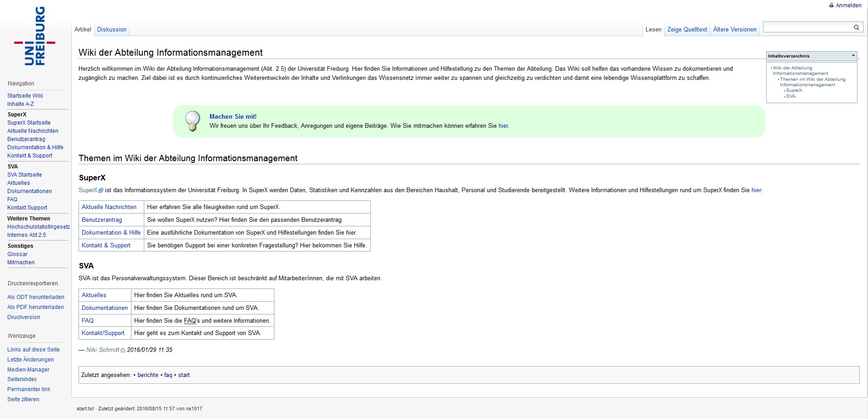Open the Hochschulstatistikgesetz link
This screenshot has height=419, width=868.
[39, 227]
